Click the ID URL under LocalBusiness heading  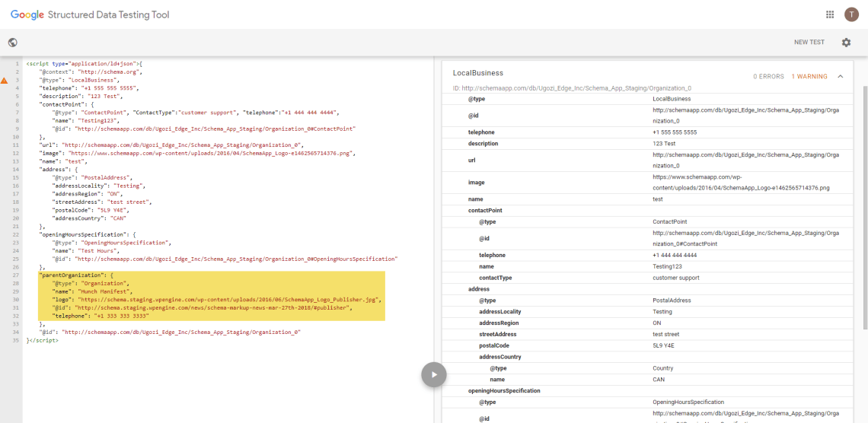point(573,88)
